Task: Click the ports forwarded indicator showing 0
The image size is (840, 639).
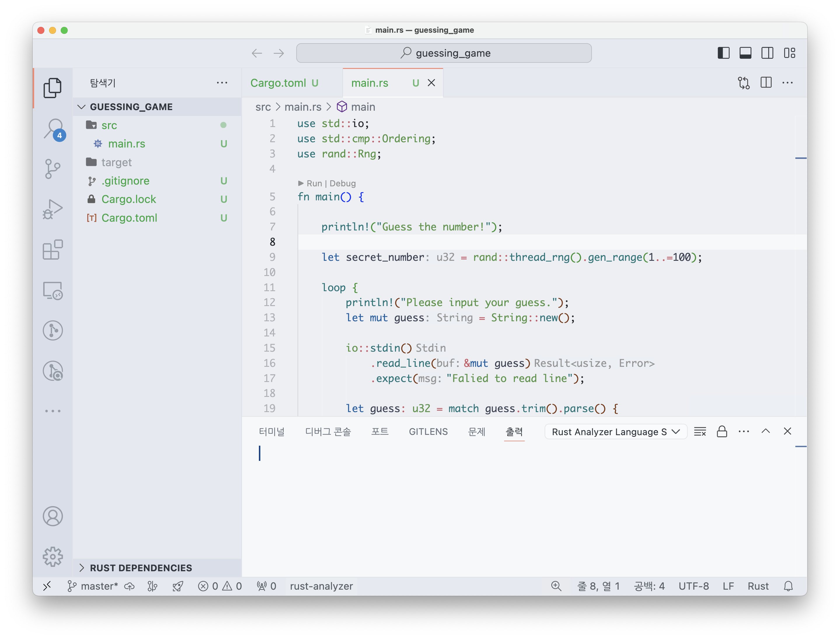Action: coord(266,586)
